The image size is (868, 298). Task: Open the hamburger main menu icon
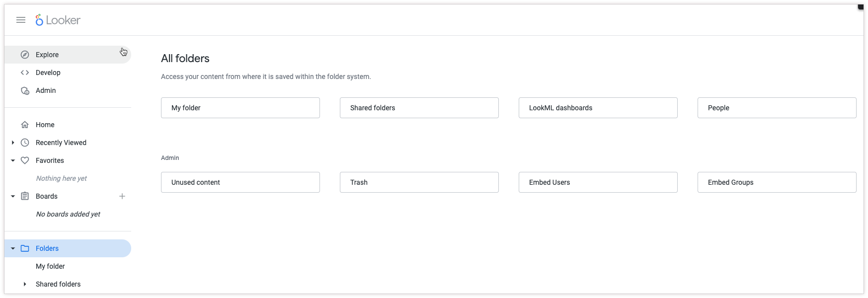21,20
